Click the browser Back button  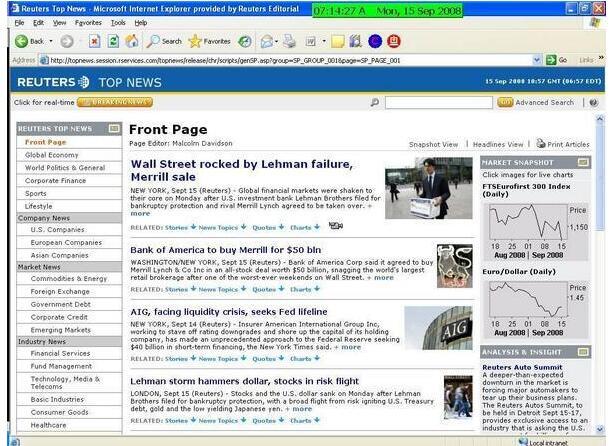(29, 41)
